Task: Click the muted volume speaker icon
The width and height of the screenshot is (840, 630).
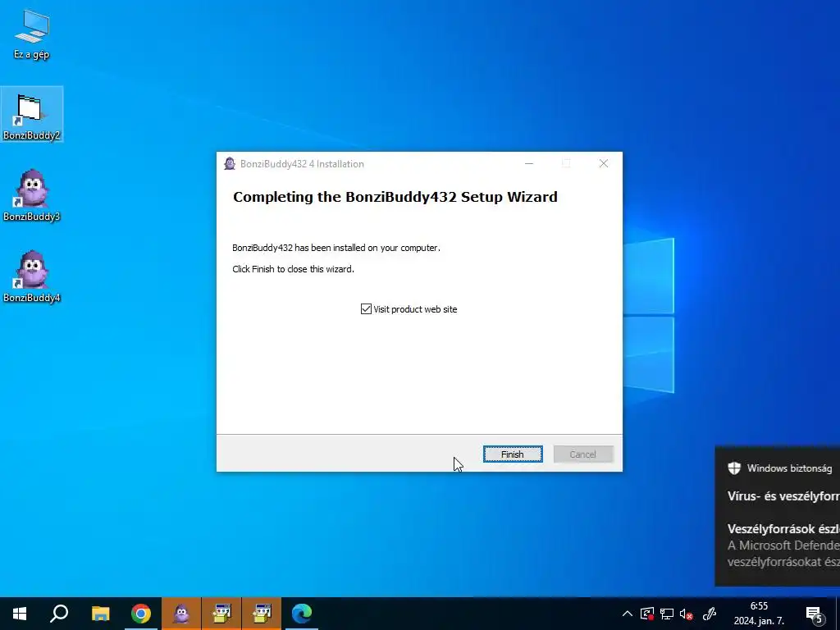Action: tap(687, 614)
